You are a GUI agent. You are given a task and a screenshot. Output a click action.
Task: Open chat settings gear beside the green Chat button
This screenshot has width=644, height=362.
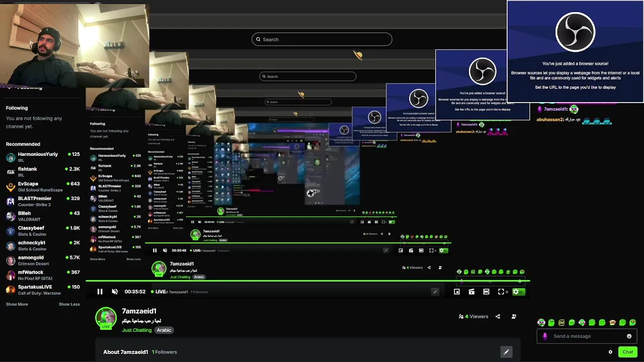[610, 352]
